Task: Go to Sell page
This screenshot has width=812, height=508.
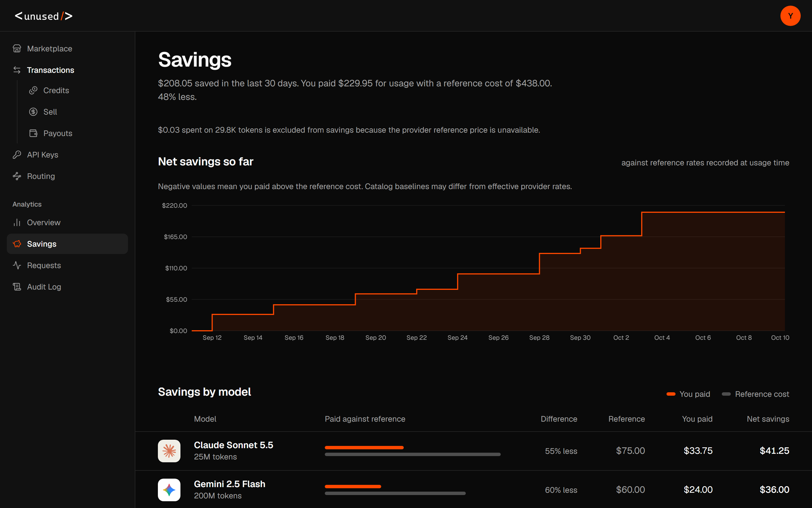Action: pos(76,112)
